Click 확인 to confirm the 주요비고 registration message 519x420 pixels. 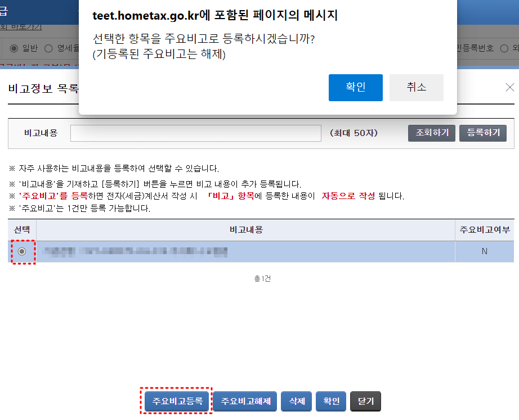pos(355,88)
